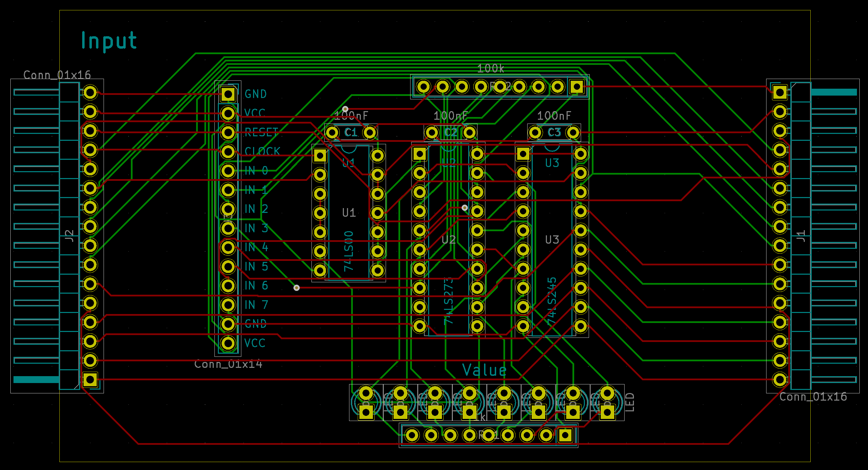
Task: Select the 'U2' label inside the 74LS273 body
Action: (x=449, y=239)
